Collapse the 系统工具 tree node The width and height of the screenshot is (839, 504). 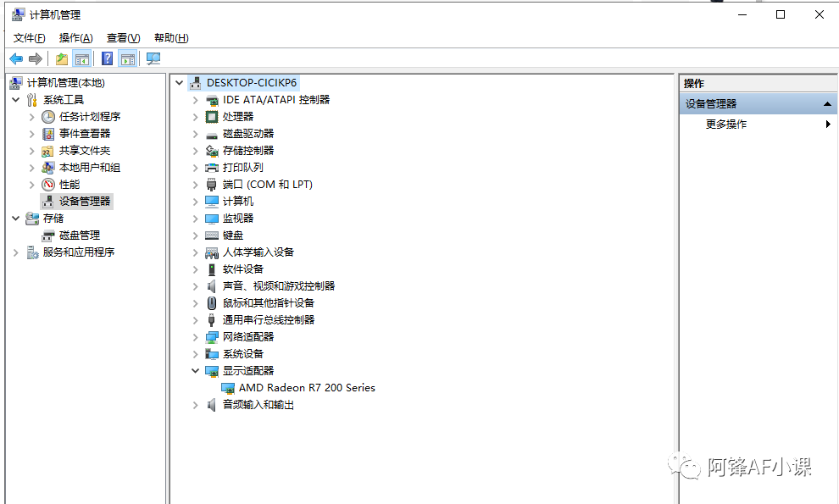pos(16,99)
